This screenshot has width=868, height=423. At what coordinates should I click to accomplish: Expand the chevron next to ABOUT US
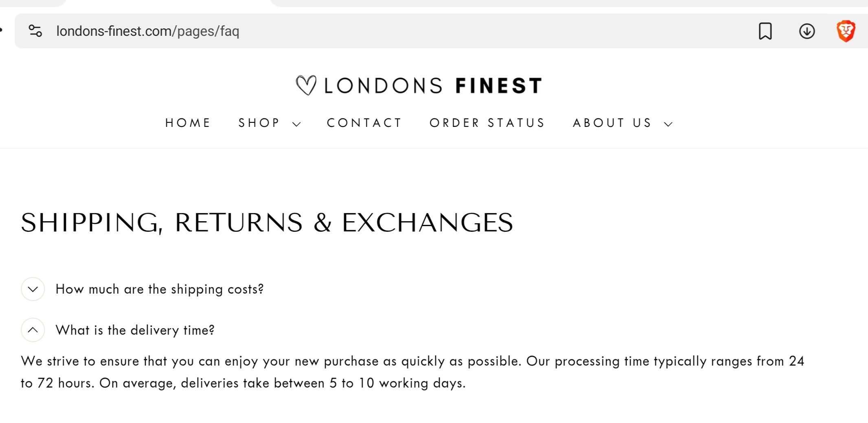tap(668, 124)
